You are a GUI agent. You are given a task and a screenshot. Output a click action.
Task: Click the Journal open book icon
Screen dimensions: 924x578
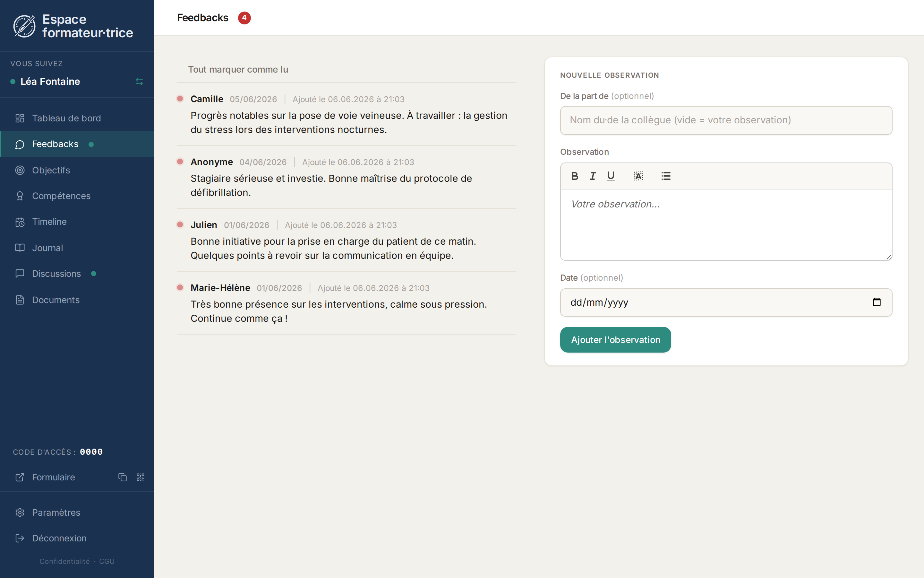20,248
